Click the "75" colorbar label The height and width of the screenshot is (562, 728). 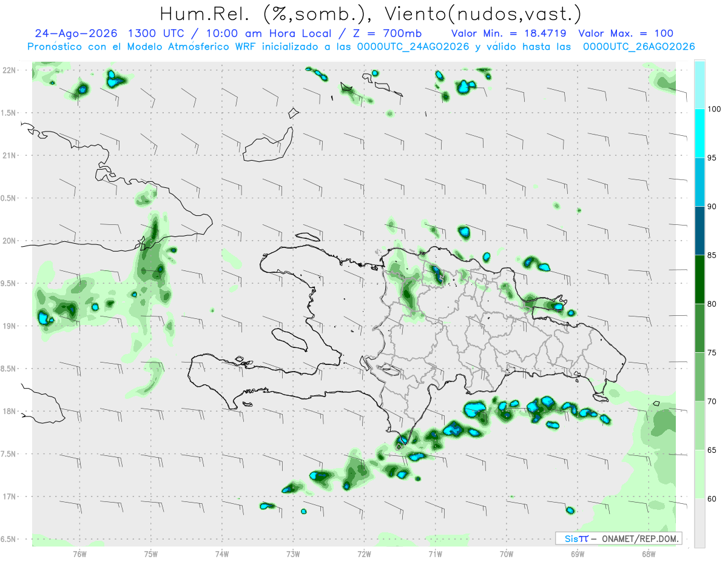click(713, 353)
